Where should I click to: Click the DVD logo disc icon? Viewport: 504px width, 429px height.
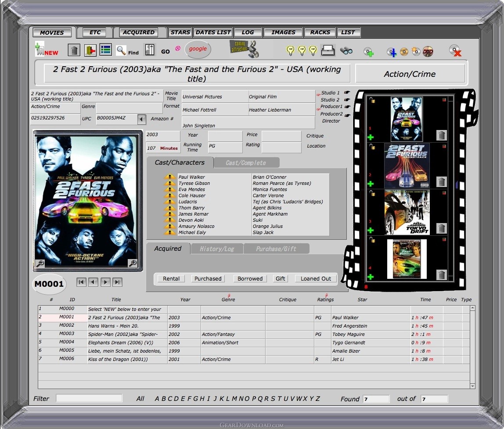coord(428,51)
